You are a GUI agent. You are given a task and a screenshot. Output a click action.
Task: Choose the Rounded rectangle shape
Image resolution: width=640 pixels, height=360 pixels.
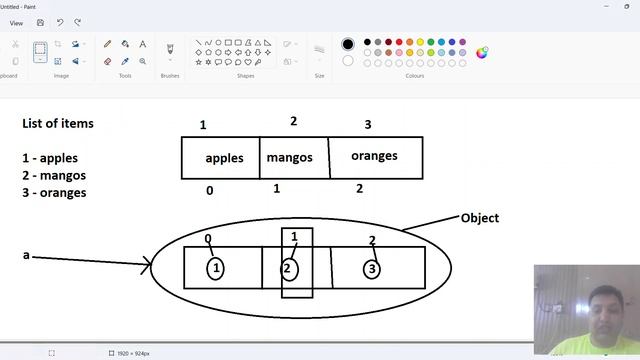[238, 42]
